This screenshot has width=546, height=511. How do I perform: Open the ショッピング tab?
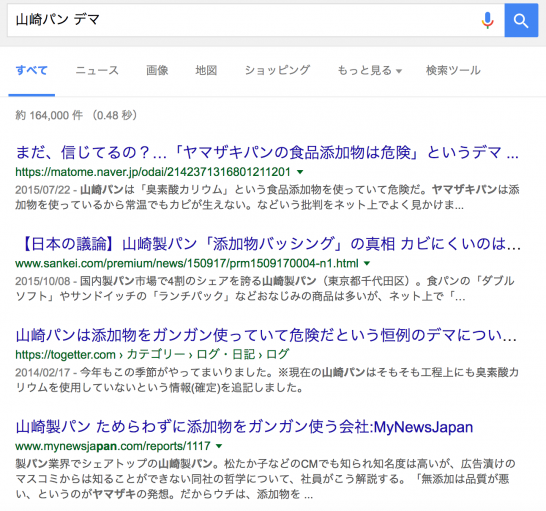point(277,70)
